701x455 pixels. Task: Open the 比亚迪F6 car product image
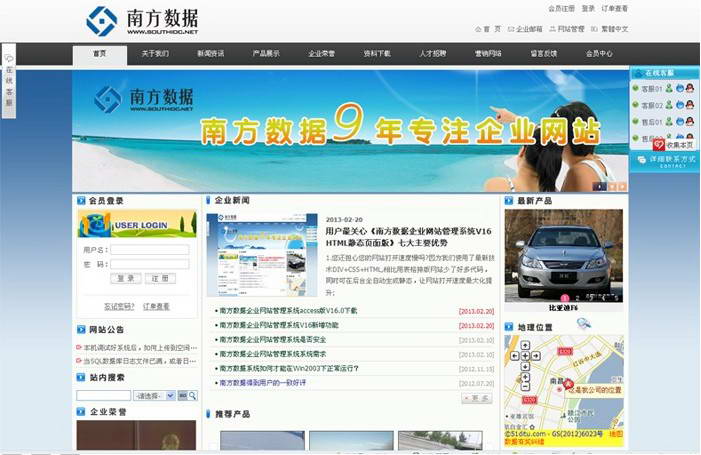563,256
